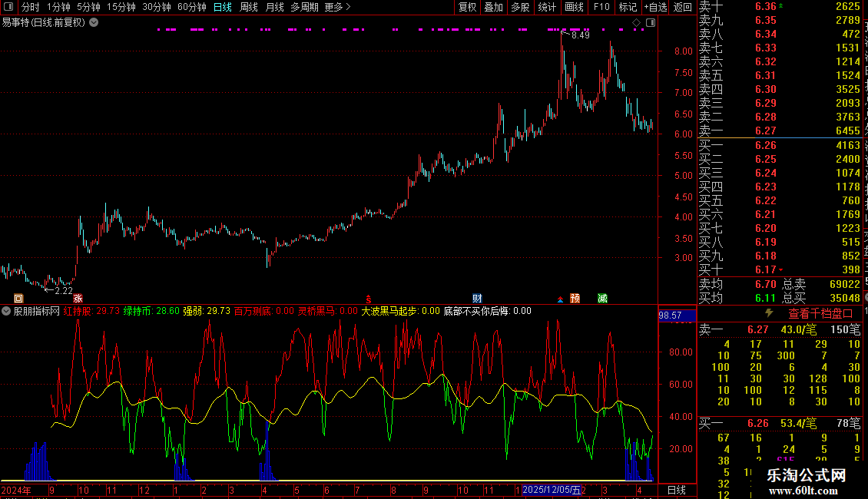Switch to 月线 monthly chart
Viewport: 868px width, 499px height.
tap(274, 7)
